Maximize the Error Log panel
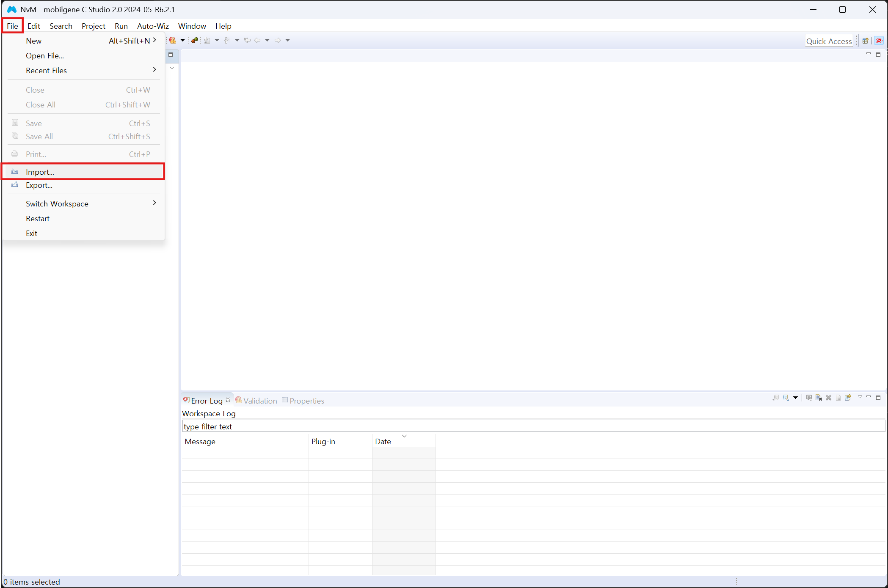Screen dimensions: 888x588 coord(878,398)
